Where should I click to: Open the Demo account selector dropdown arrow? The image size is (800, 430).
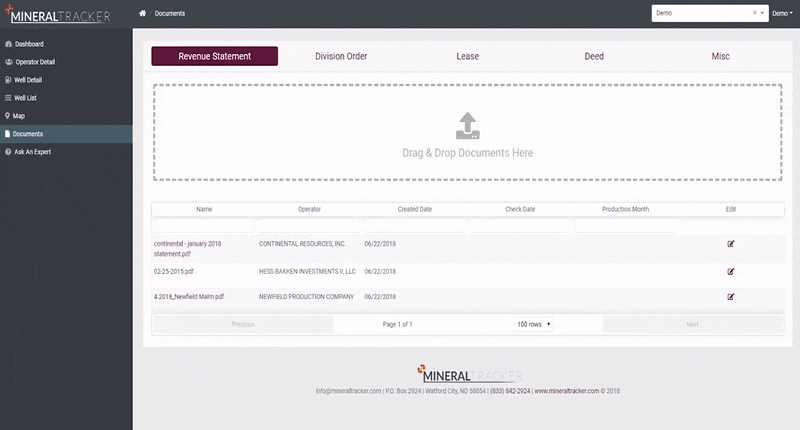(x=762, y=13)
